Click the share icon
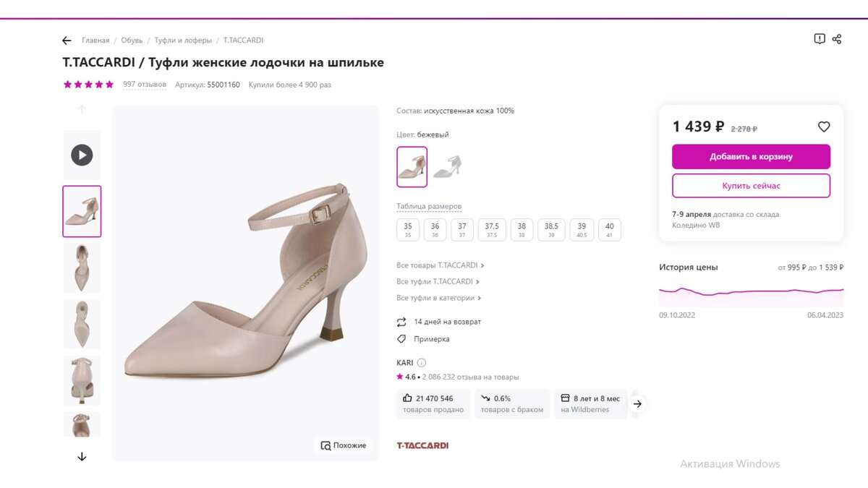 837,39
